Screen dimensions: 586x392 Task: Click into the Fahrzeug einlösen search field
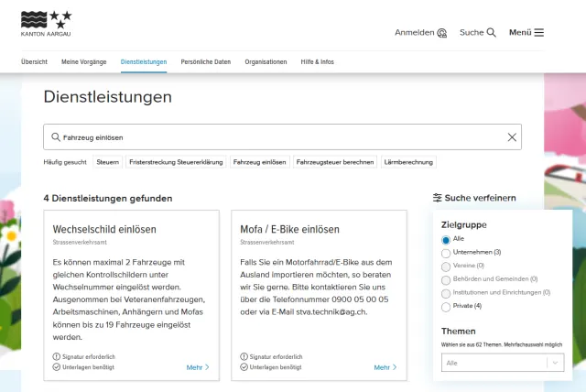tap(275, 137)
